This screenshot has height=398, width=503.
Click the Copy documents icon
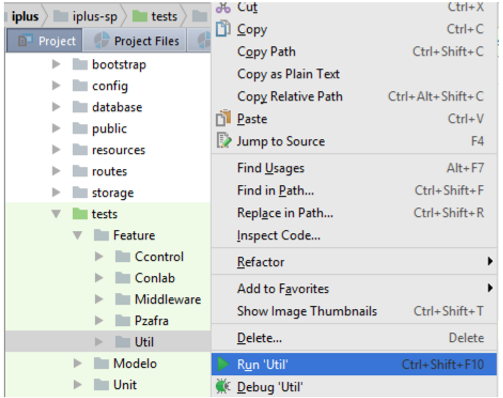223,29
